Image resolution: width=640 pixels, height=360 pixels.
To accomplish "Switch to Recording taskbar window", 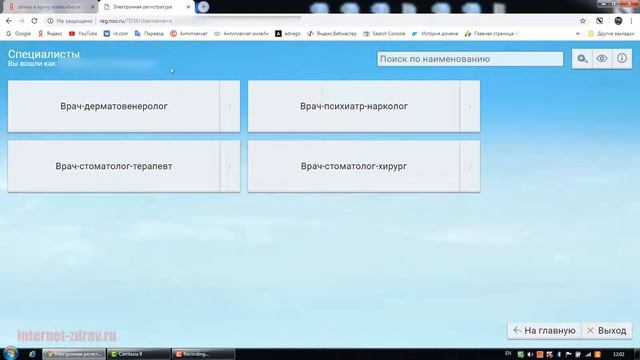I will click(x=203, y=354).
